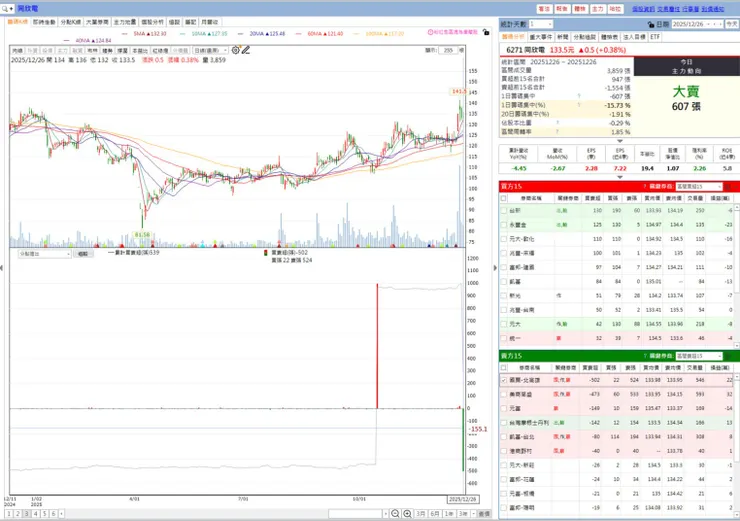The width and height of the screenshot is (740, 521).
Task: Click help question mark in 買方15 header
Action: pyautogui.click(x=645, y=186)
